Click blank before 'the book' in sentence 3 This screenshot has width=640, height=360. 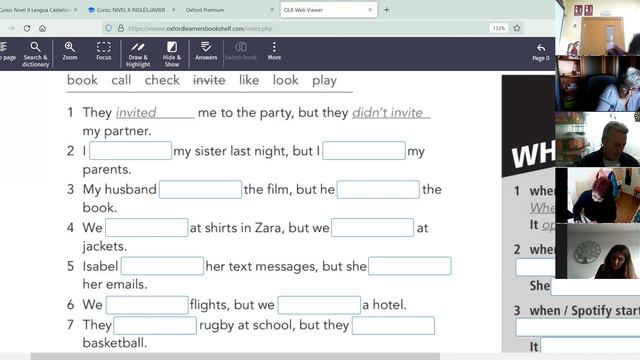(378, 189)
